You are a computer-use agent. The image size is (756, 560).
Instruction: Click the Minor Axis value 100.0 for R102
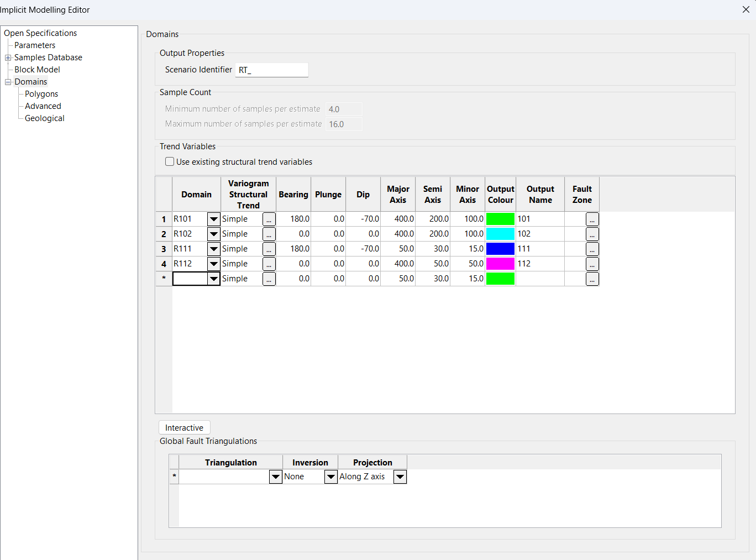(x=468, y=234)
